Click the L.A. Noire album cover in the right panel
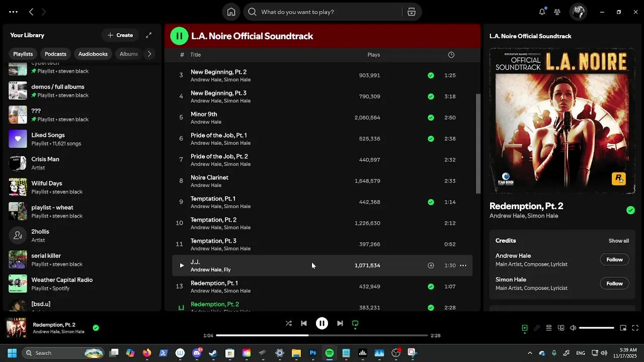This screenshot has height=362, width=644. click(562, 121)
